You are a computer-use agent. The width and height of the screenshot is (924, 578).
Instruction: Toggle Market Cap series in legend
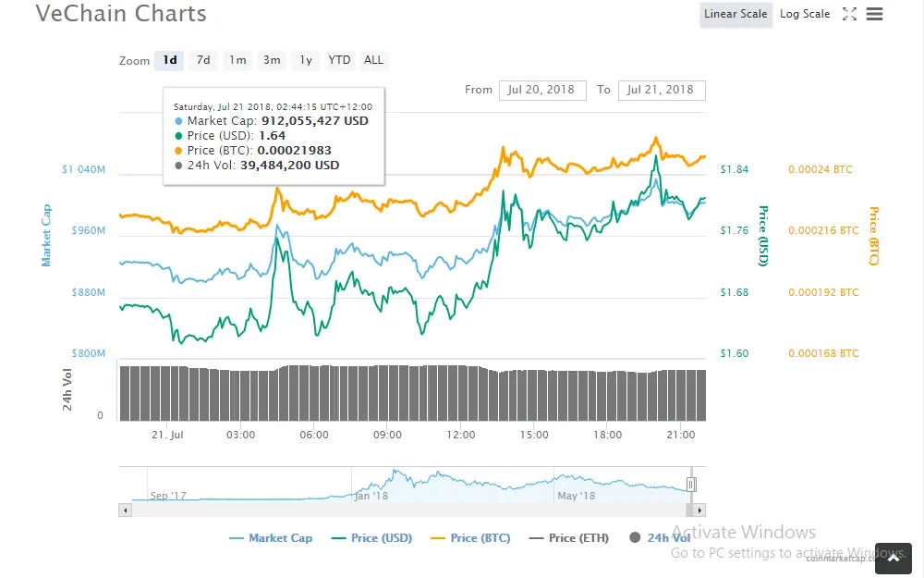(x=271, y=538)
